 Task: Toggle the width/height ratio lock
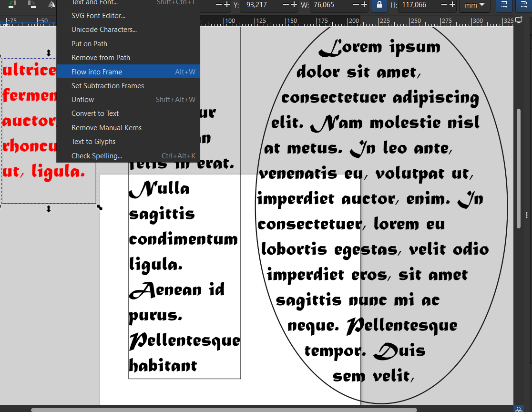pos(379,5)
